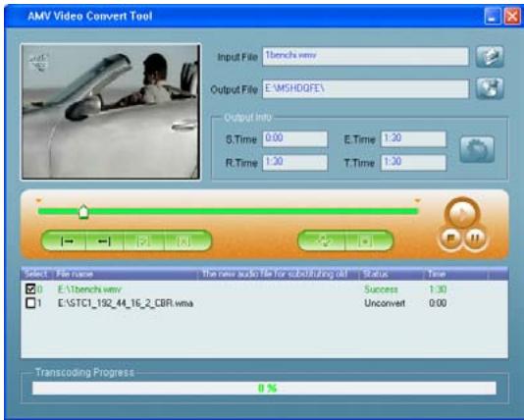Screen dimensions: 524x420
Task: Start conversion with the convert arrows button
Action: (x=324, y=240)
